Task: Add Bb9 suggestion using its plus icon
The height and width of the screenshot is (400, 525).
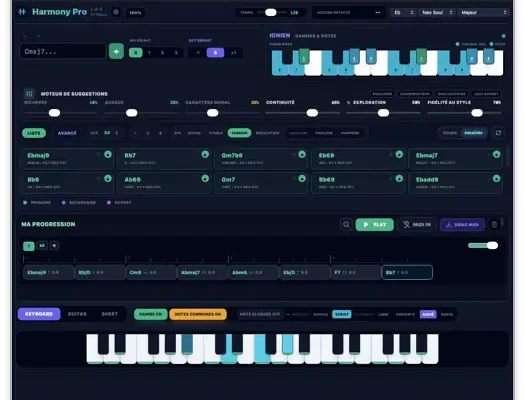Action: [108, 178]
